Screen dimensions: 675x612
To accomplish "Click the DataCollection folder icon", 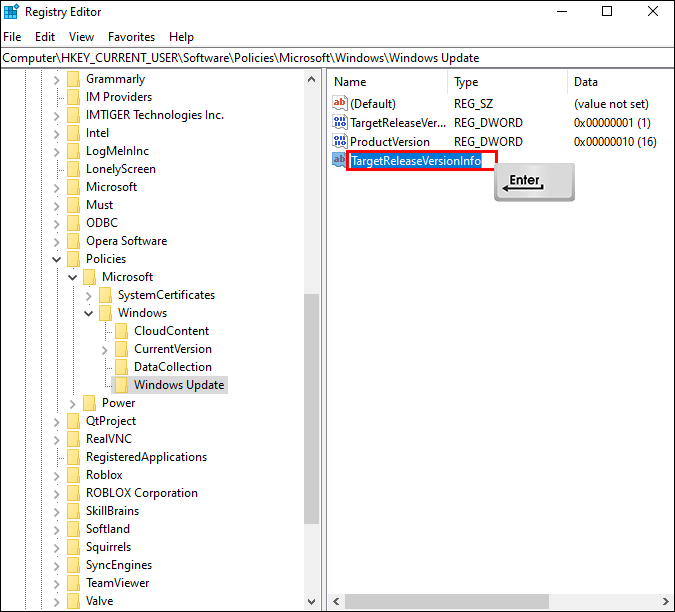I will click(122, 368).
